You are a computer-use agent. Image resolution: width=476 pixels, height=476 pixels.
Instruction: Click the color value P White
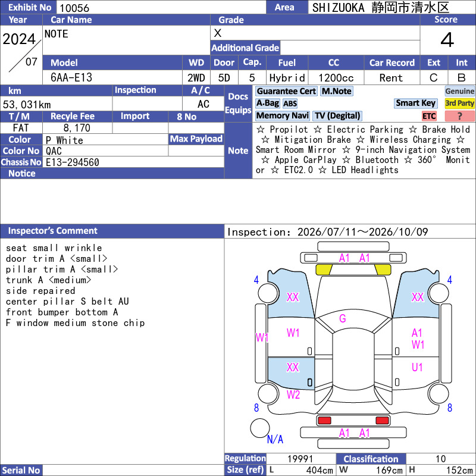point(64,140)
